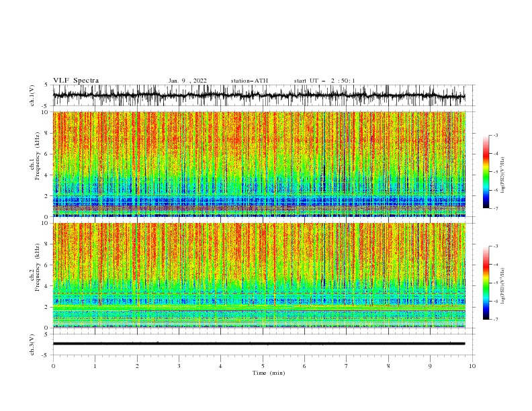Click the ch.2 "Frequency (kHz)" axis label
This screenshot has width=532, height=411.
click(38, 267)
